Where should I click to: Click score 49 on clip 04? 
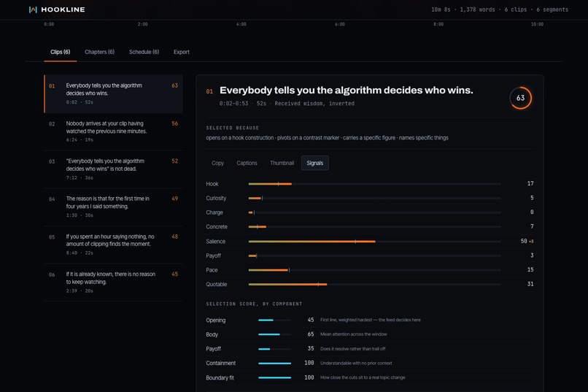click(175, 199)
